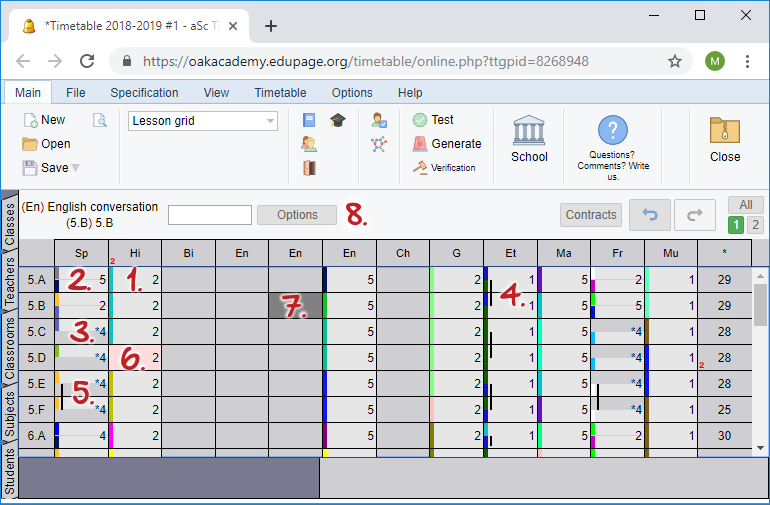The height and width of the screenshot is (505, 770).
Task: Click the search field beside Options
Action: 209,215
